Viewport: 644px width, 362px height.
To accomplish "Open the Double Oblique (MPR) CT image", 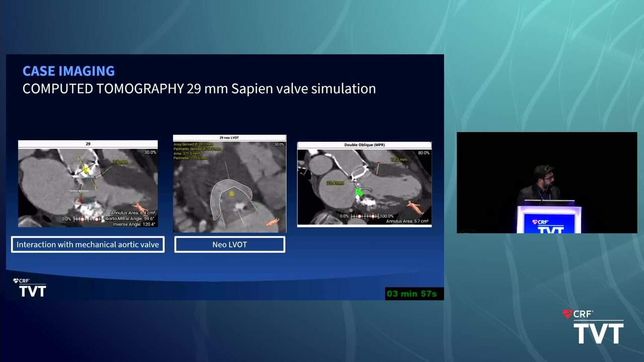I will click(364, 184).
